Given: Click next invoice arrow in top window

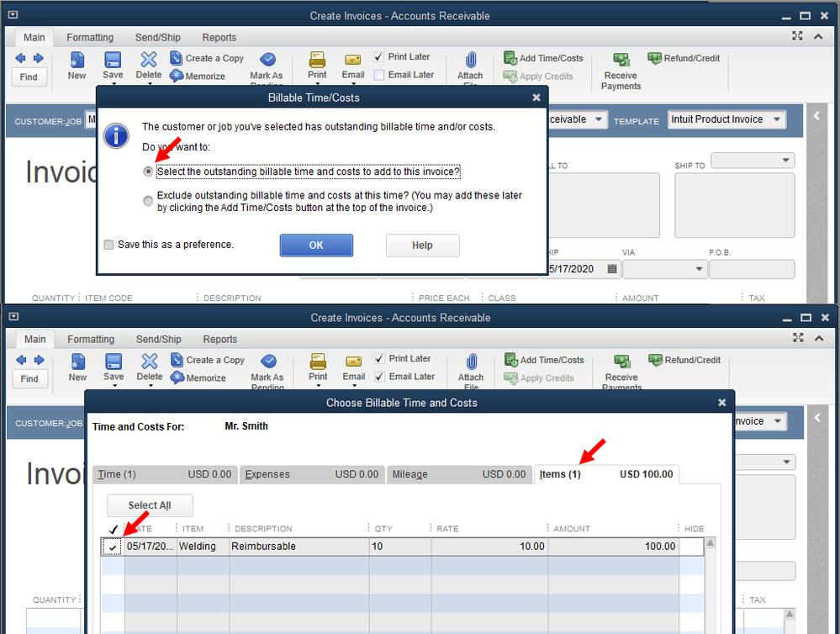Looking at the screenshot, I should coord(39,58).
